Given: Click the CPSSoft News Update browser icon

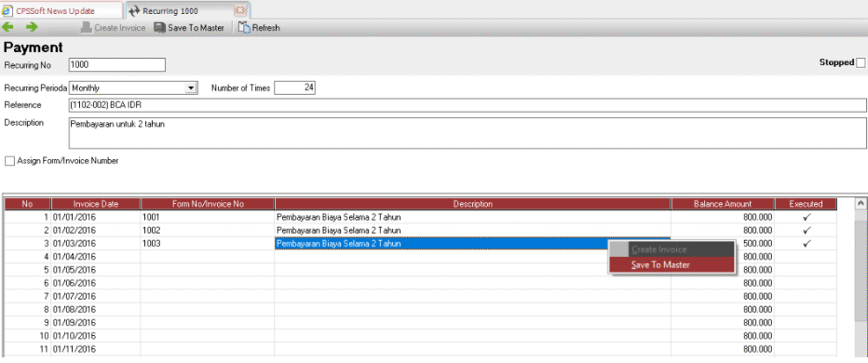Looking at the screenshot, I should [x=9, y=10].
